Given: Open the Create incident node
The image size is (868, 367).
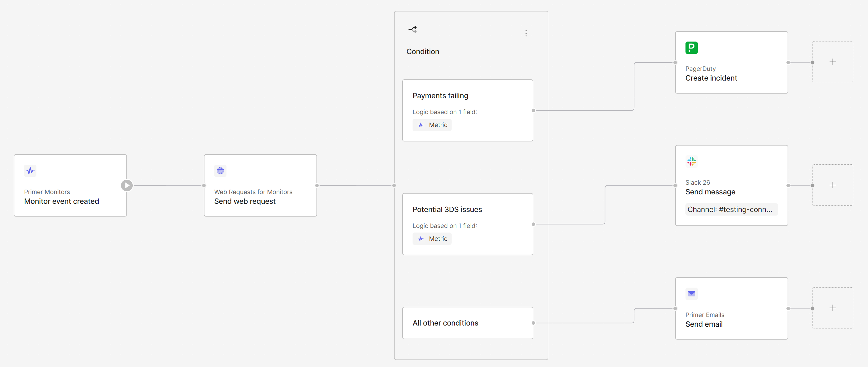Looking at the screenshot, I should [731, 62].
